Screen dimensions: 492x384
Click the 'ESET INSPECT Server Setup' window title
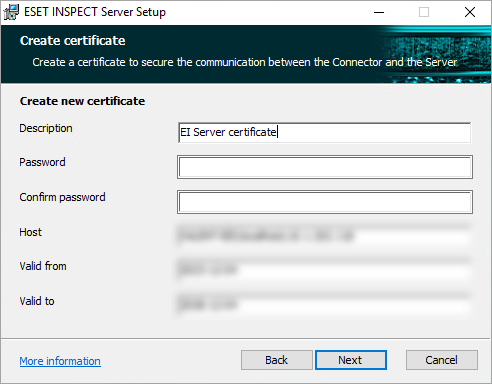tap(95, 12)
